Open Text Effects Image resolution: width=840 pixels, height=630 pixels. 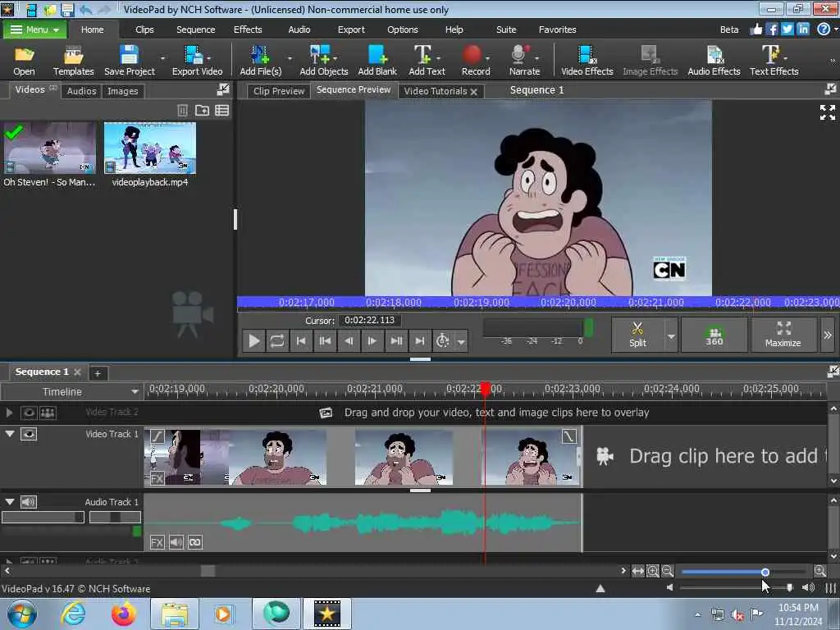[x=774, y=61]
